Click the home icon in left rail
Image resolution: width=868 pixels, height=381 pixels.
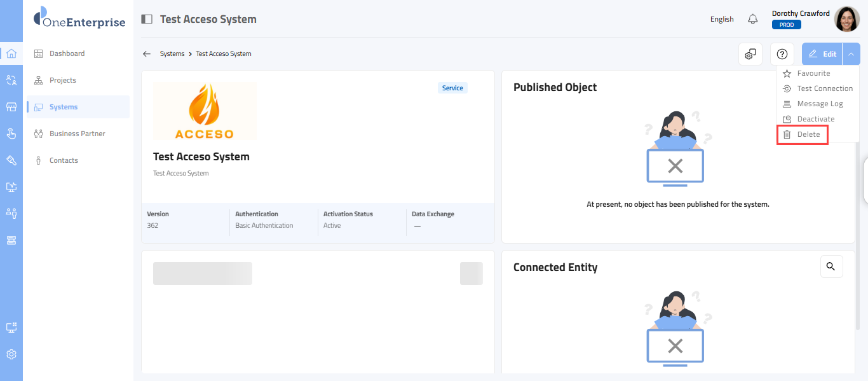pyautogui.click(x=11, y=53)
